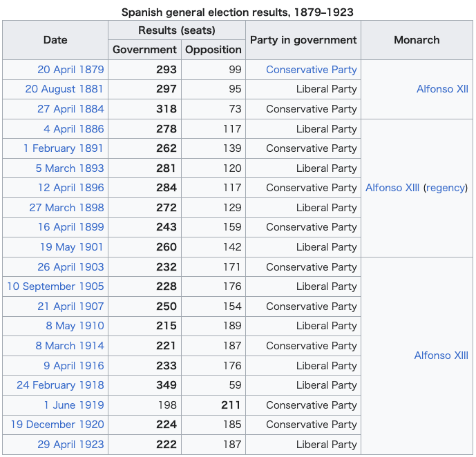Viewport: 476px width, 457px height.
Task: Open the 29 April 1923 election link
Action: 70,445
